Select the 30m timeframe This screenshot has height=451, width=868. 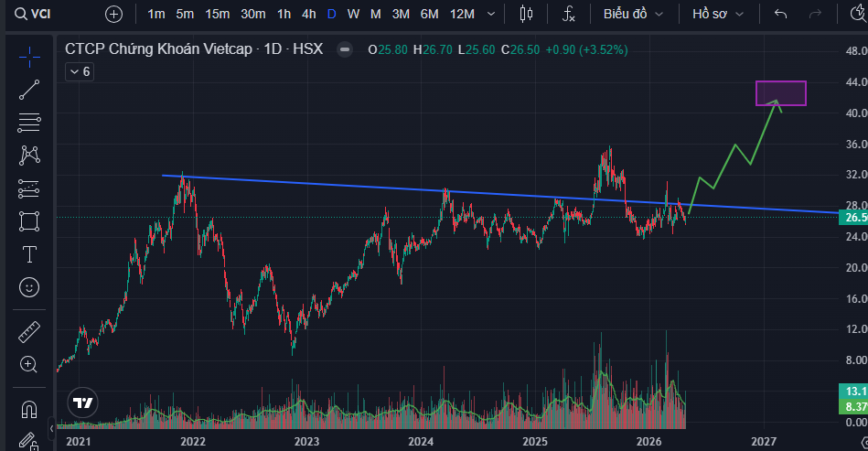[253, 14]
